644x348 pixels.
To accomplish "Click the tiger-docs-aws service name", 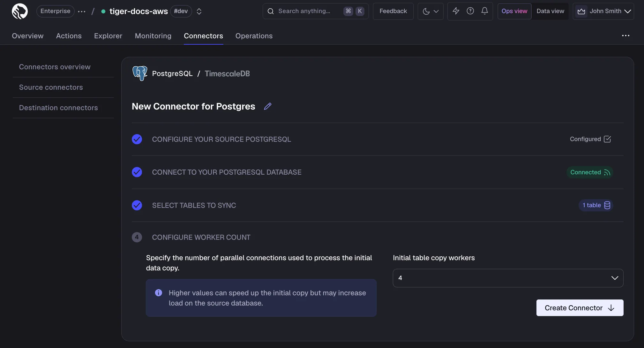I will coord(139,11).
